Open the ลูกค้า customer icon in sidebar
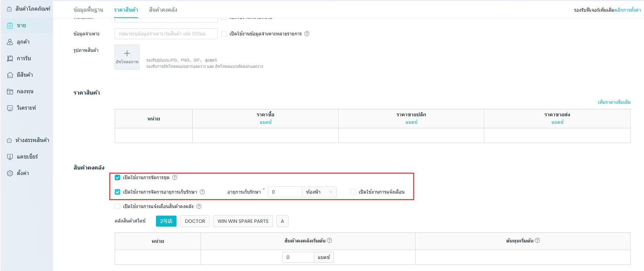644x271 pixels. (10, 42)
